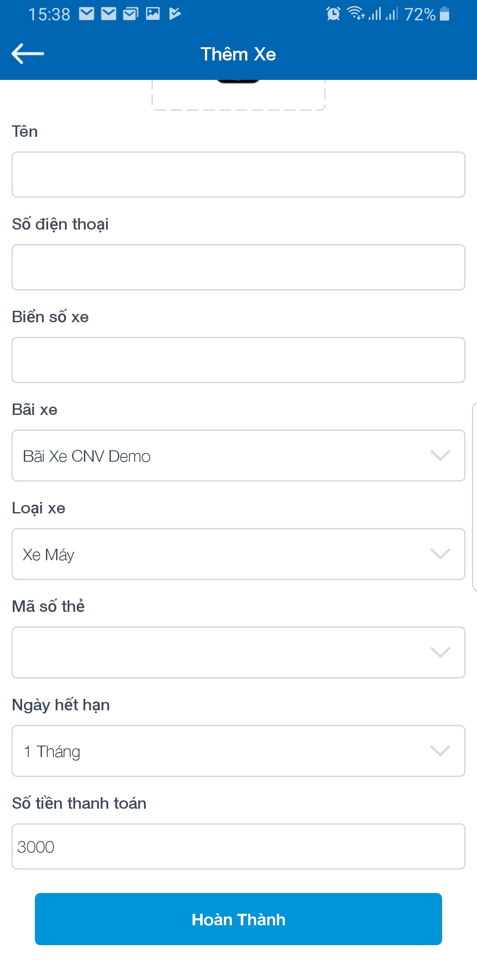The height and width of the screenshot is (980, 477).
Task: Tap the first mail notification icon
Action: click(87, 14)
